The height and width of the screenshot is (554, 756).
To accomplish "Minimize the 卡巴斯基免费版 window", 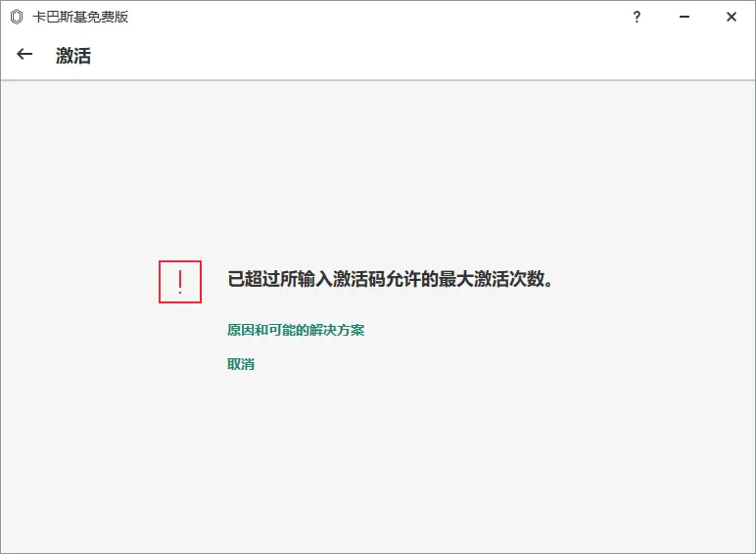I will point(685,17).
